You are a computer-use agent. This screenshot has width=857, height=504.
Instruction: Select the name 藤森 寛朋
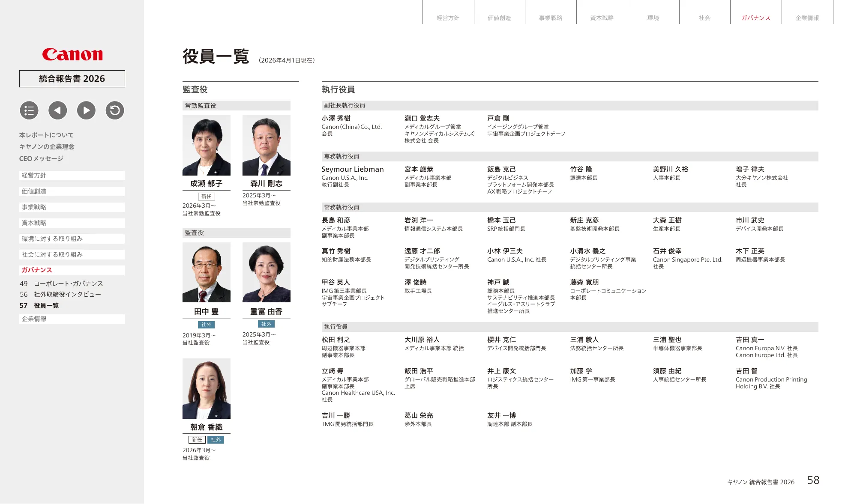click(x=584, y=282)
